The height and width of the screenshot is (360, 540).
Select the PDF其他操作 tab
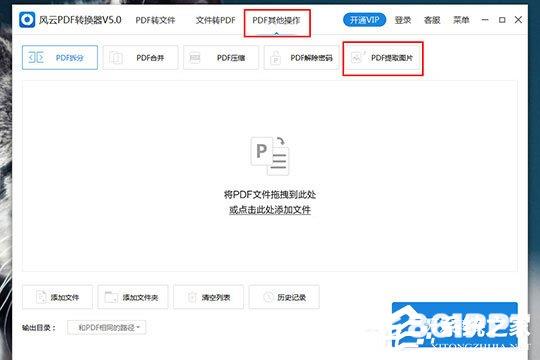click(276, 20)
